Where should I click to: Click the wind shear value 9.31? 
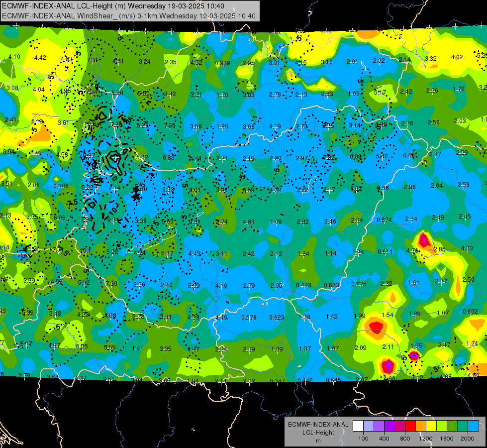pyautogui.click(x=113, y=220)
